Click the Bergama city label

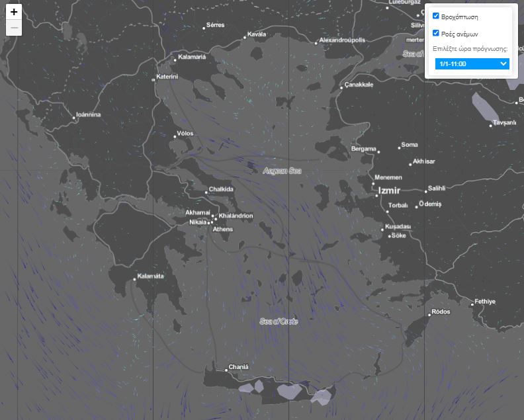(364, 149)
